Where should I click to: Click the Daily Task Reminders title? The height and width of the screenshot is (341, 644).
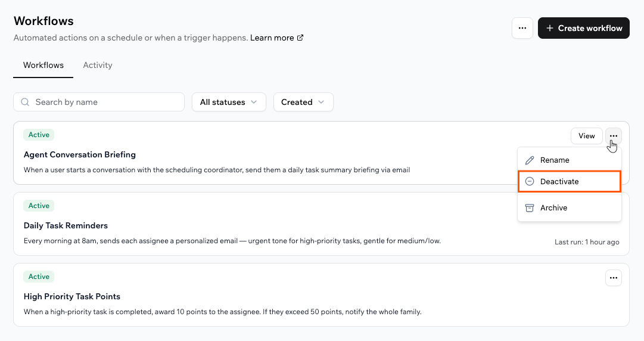coord(66,225)
